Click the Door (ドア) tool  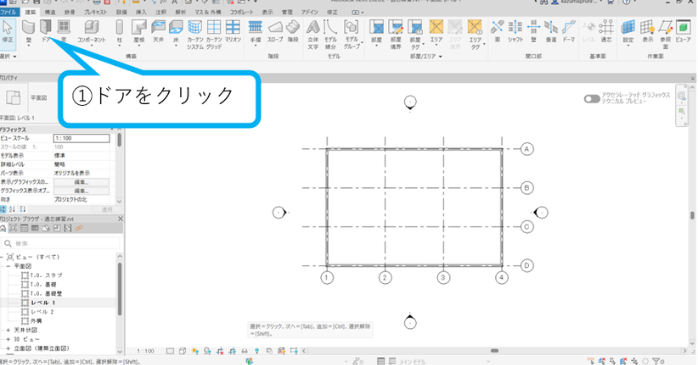coord(46,31)
